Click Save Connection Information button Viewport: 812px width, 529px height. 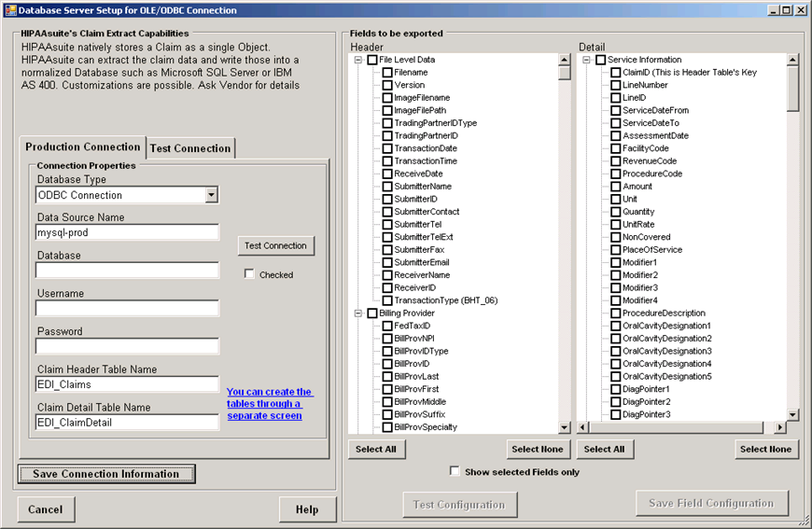point(106,474)
